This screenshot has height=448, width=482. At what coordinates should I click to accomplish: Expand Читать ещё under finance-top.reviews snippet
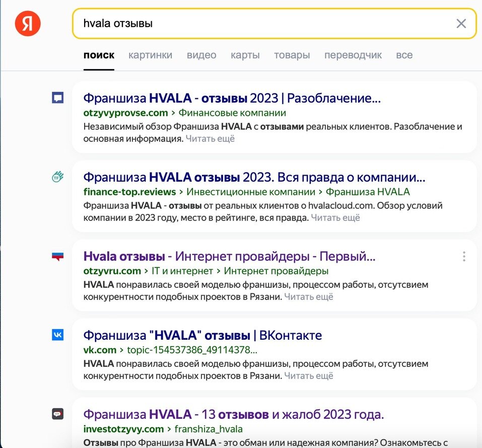click(x=335, y=218)
